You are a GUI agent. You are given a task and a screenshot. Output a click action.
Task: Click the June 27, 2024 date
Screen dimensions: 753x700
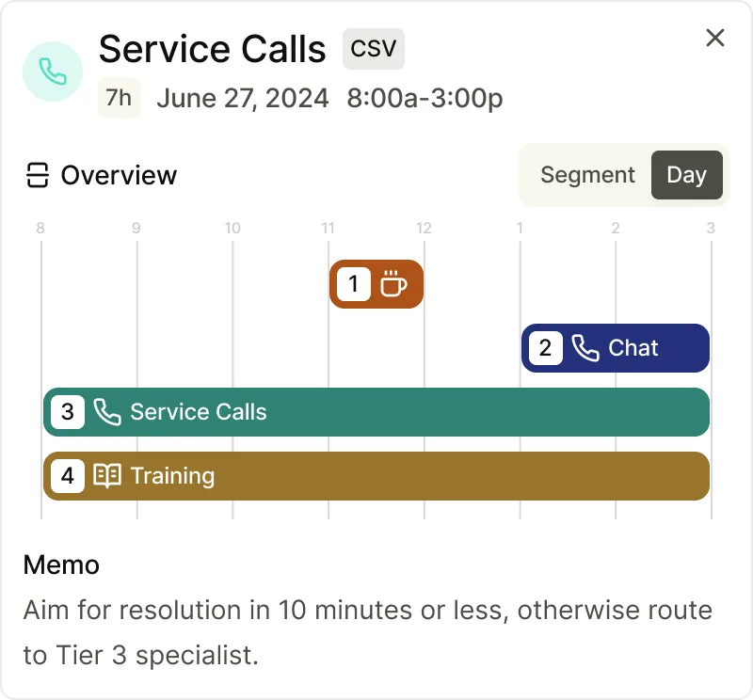243,99
